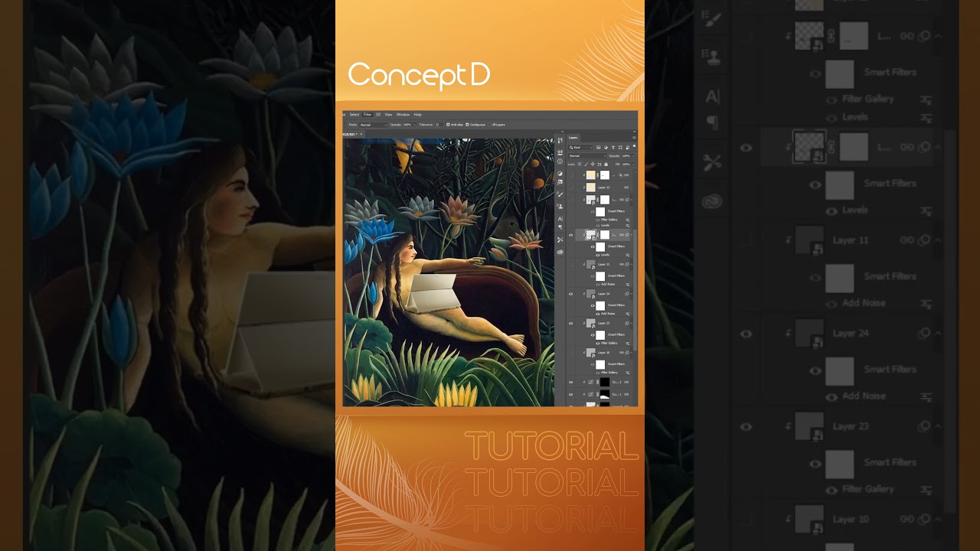Click the Tolerance value field
980x551 pixels.
click(x=439, y=125)
